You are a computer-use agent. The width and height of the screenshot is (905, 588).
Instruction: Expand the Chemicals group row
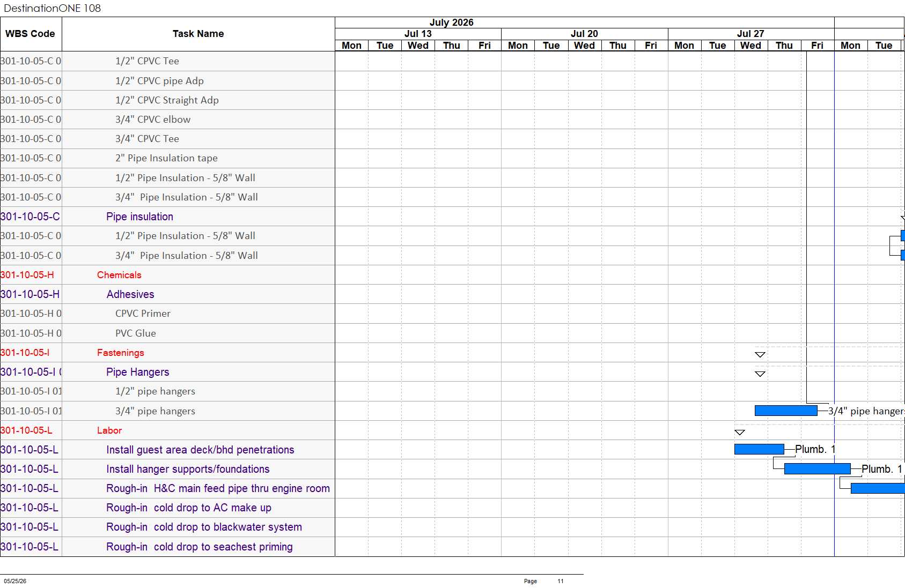tap(119, 275)
